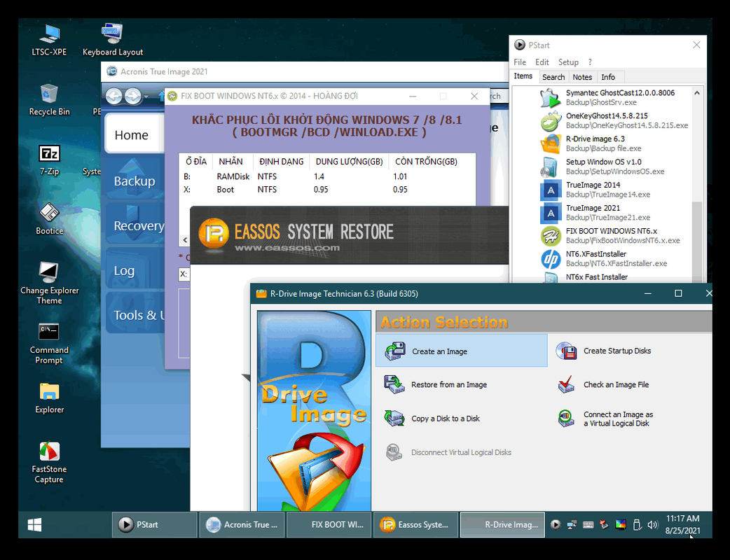The height and width of the screenshot is (560, 730).
Task: Open PStart Setup menu
Action: coord(568,62)
